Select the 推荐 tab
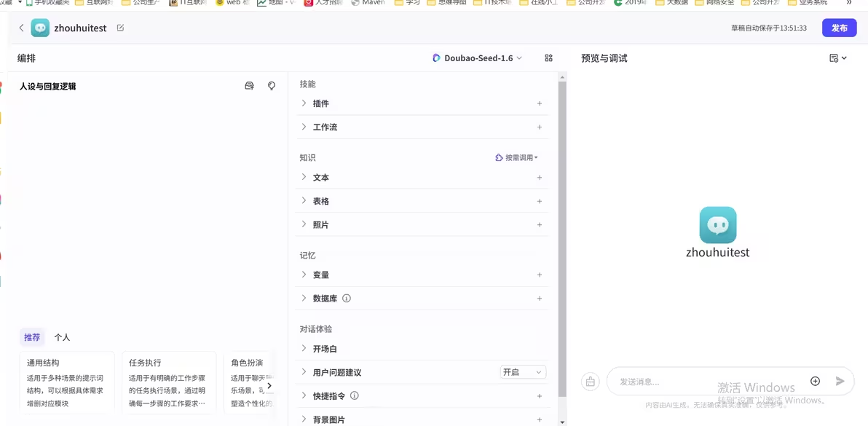The width and height of the screenshot is (868, 426). point(32,337)
